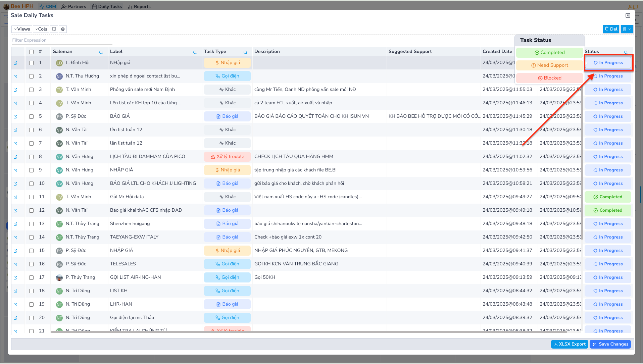This screenshot has width=643, height=364.
Task: Select the checkbox for row 10
Action: tap(31, 184)
